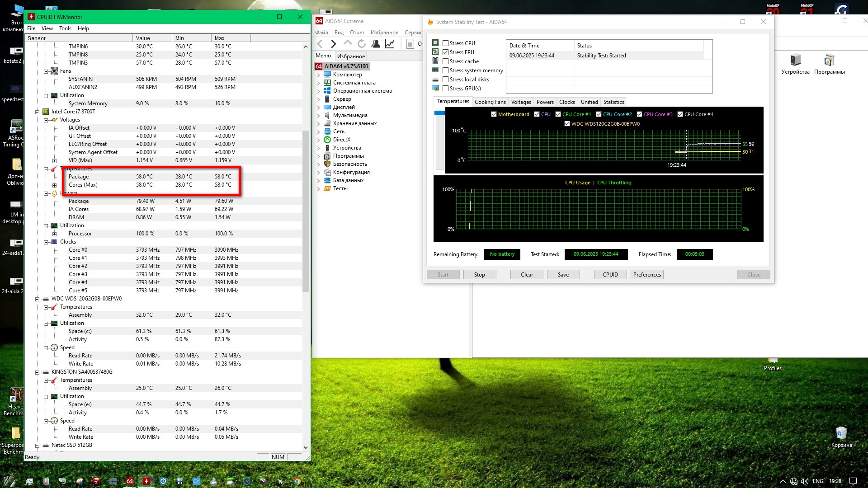Click the Preferences button
Screen dimensions: 868x488
[646, 275]
